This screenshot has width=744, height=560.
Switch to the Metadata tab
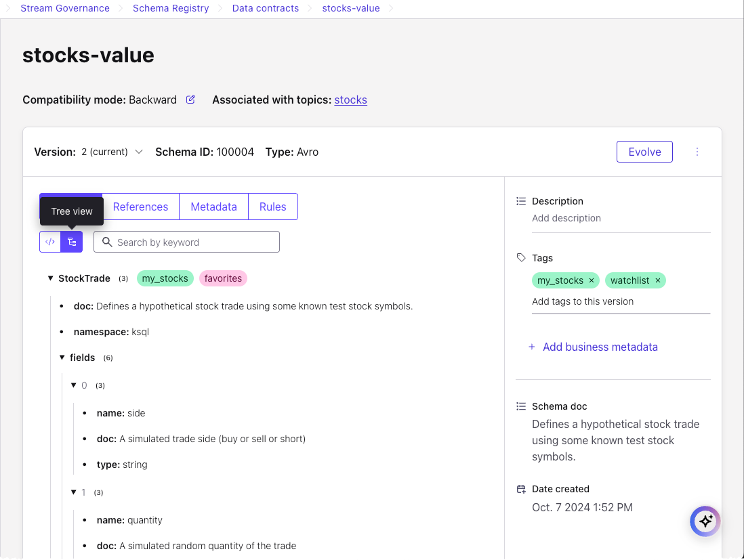click(213, 207)
